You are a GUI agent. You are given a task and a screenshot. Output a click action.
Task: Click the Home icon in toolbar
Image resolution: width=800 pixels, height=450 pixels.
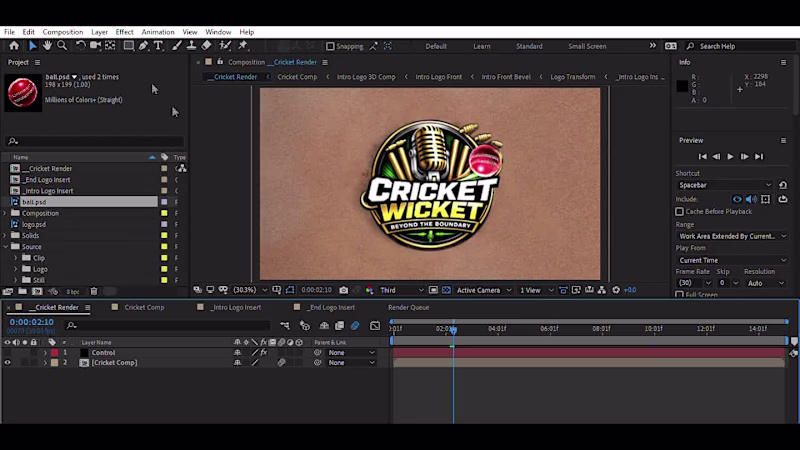(14, 45)
